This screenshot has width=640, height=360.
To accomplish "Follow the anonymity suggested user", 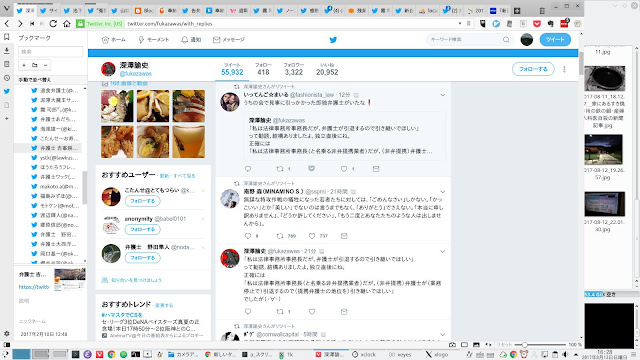I will coord(142,229).
